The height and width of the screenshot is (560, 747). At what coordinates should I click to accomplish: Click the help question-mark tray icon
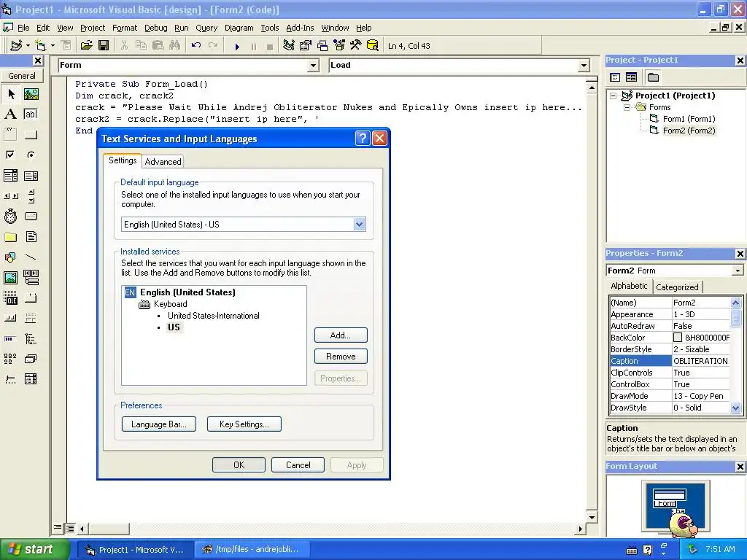(x=648, y=550)
